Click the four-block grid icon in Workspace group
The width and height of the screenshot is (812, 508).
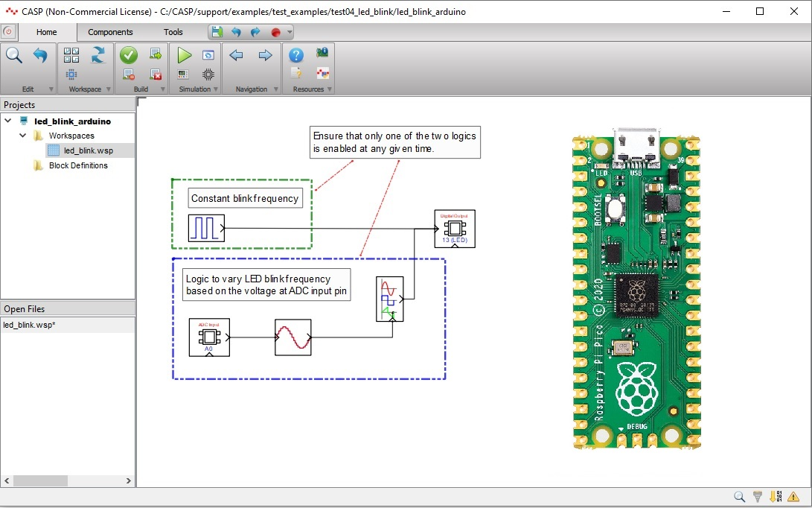(71, 54)
